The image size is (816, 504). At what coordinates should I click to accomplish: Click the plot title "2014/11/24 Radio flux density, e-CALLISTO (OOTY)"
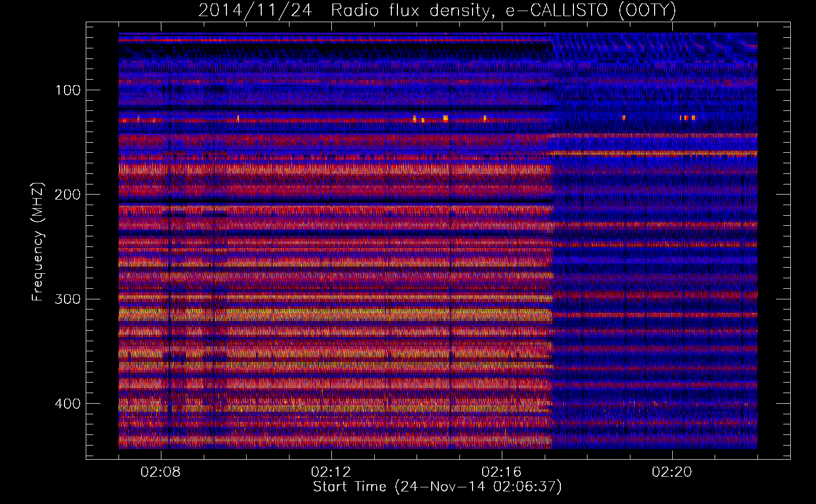(437, 10)
